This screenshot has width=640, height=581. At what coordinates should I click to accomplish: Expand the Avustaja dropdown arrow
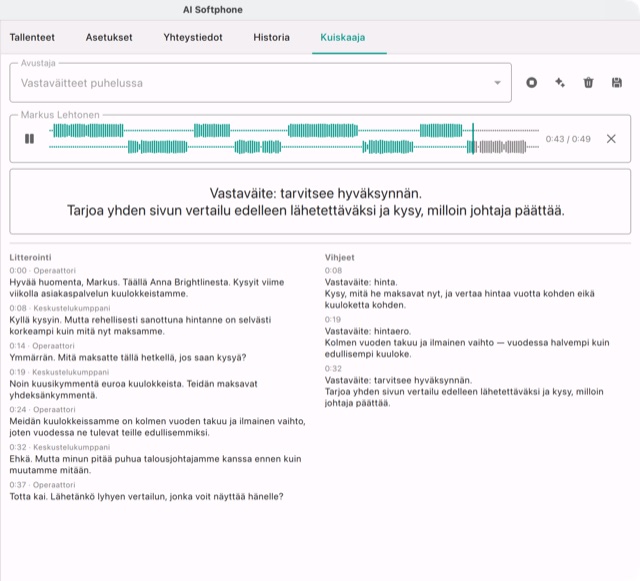pyautogui.click(x=497, y=83)
